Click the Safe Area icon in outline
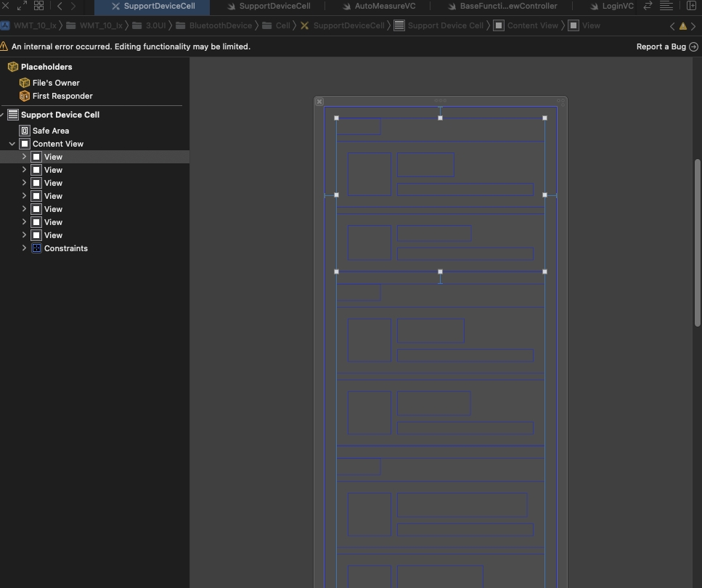 click(x=25, y=131)
